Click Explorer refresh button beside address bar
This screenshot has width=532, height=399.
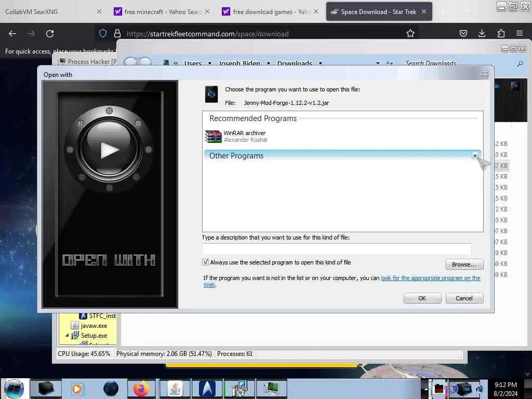click(x=390, y=63)
